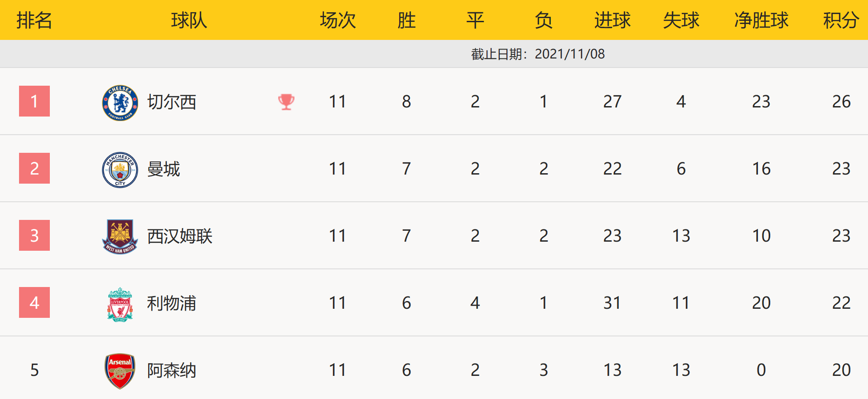Click 曼城's points value 23
This screenshot has height=399, width=868.
pyautogui.click(x=841, y=169)
